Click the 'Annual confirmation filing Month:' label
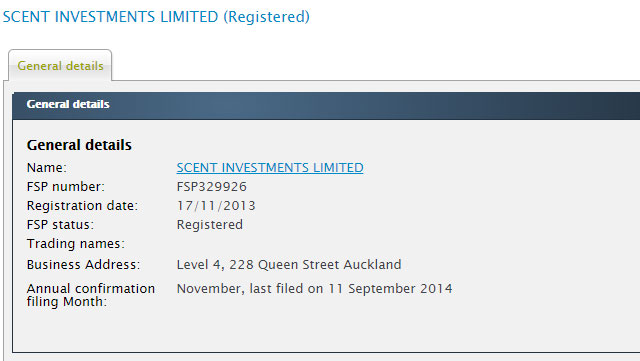The width and height of the screenshot is (640, 361). pos(91,295)
